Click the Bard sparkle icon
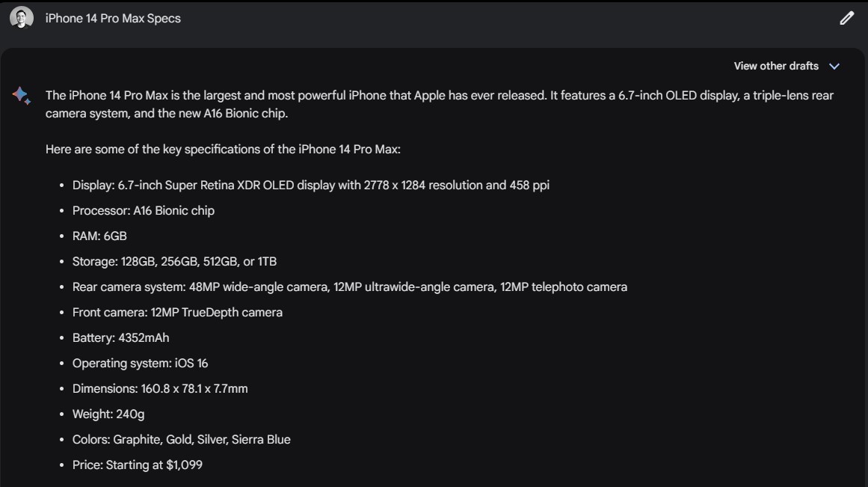This screenshot has height=487, width=868. (22, 96)
